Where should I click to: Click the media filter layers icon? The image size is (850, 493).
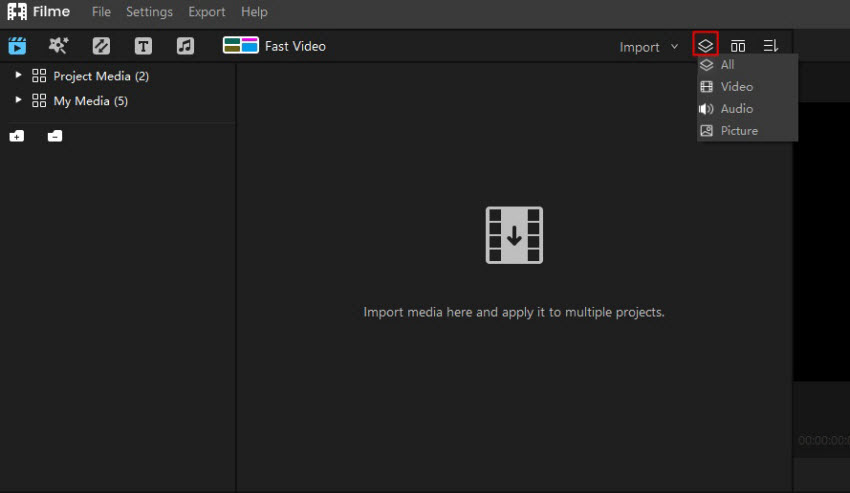[705, 45]
